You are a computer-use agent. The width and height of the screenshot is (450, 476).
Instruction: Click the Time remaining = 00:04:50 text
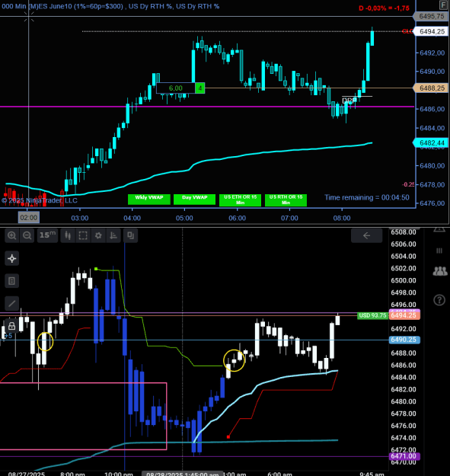click(x=367, y=197)
